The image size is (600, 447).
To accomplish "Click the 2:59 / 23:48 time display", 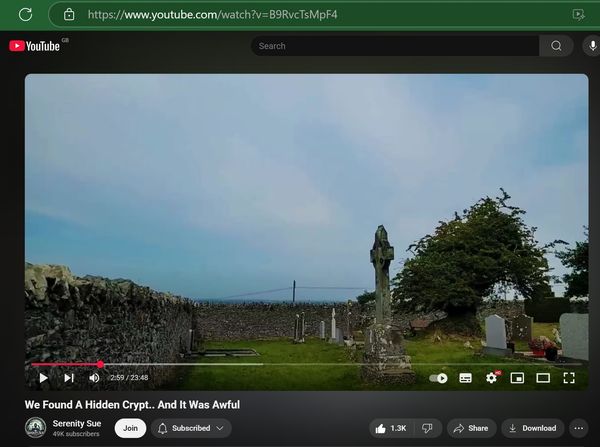I will click(129, 378).
